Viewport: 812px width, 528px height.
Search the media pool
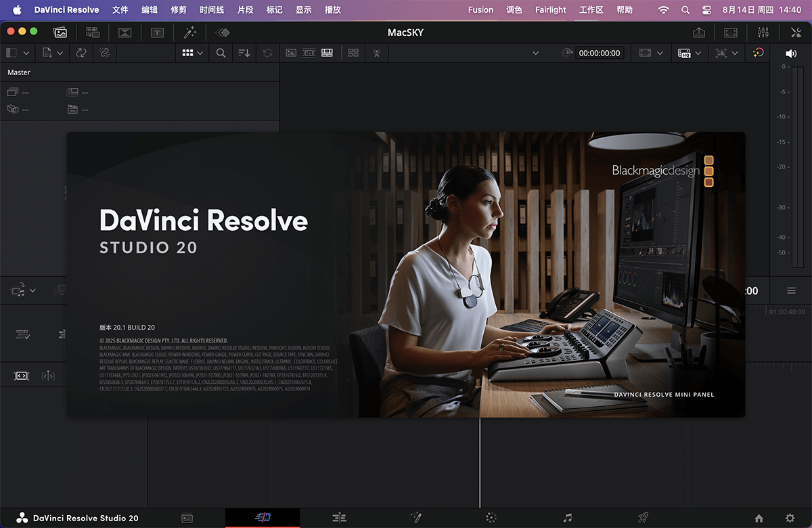(221, 53)
